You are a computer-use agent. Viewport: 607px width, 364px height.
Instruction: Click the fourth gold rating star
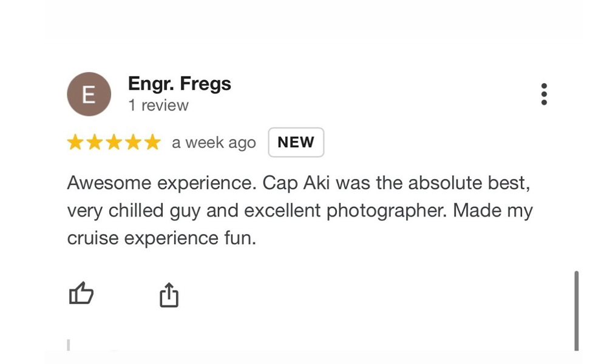[133, 143]
